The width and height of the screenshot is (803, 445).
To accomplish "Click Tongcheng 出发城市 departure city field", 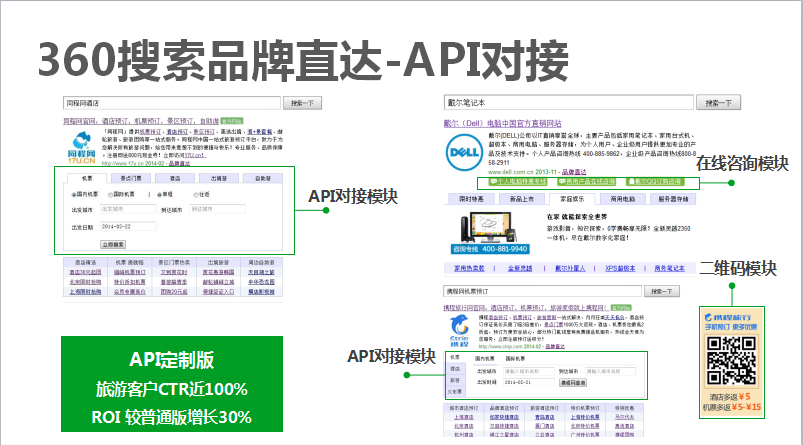I will (128, 209).
